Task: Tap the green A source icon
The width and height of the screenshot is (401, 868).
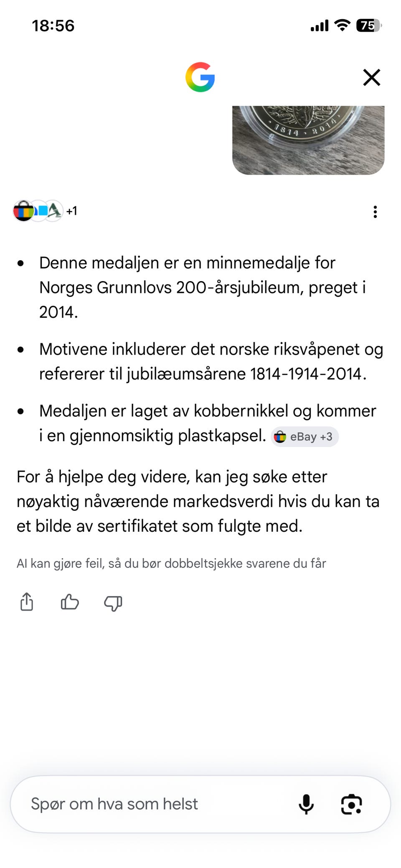Action: pos(54,211)
